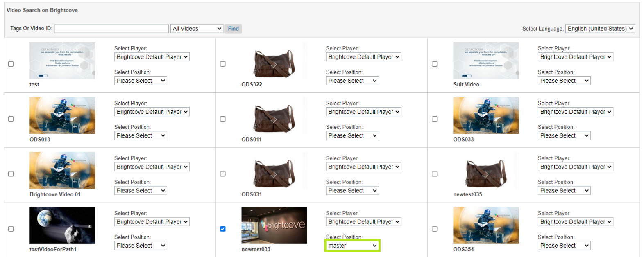Tick the newtest035 checkbox
Viewport: 644px width, 257px height.
pyautogui.click(x=435, y=174)
